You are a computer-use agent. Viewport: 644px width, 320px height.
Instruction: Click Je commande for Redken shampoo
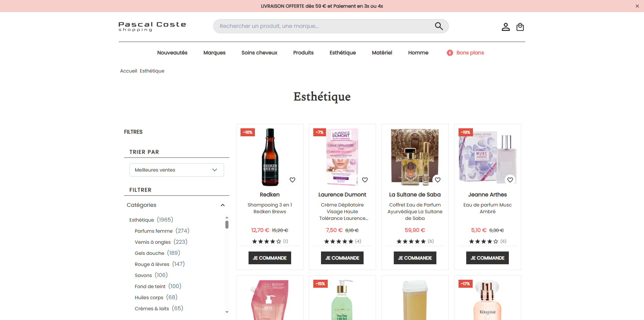(270, 258)
